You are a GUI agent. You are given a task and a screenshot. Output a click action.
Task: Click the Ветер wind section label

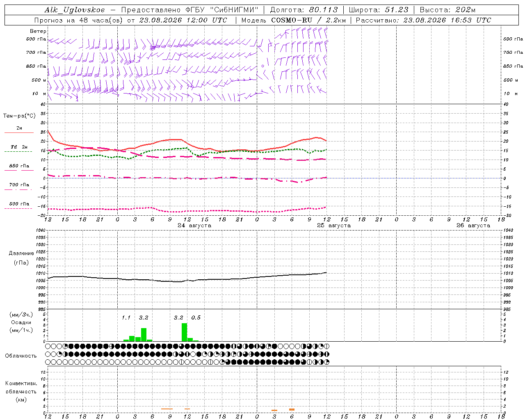[x=38, y=31]
